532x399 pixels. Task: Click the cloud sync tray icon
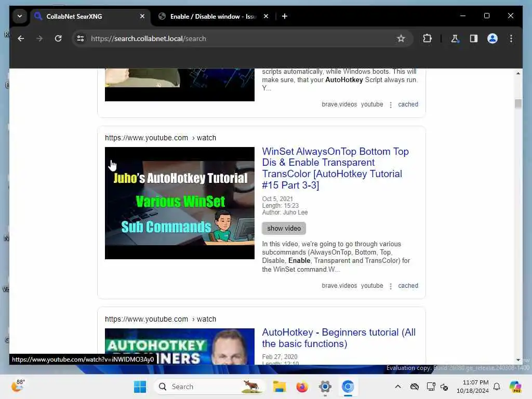[x=414, y=387]
